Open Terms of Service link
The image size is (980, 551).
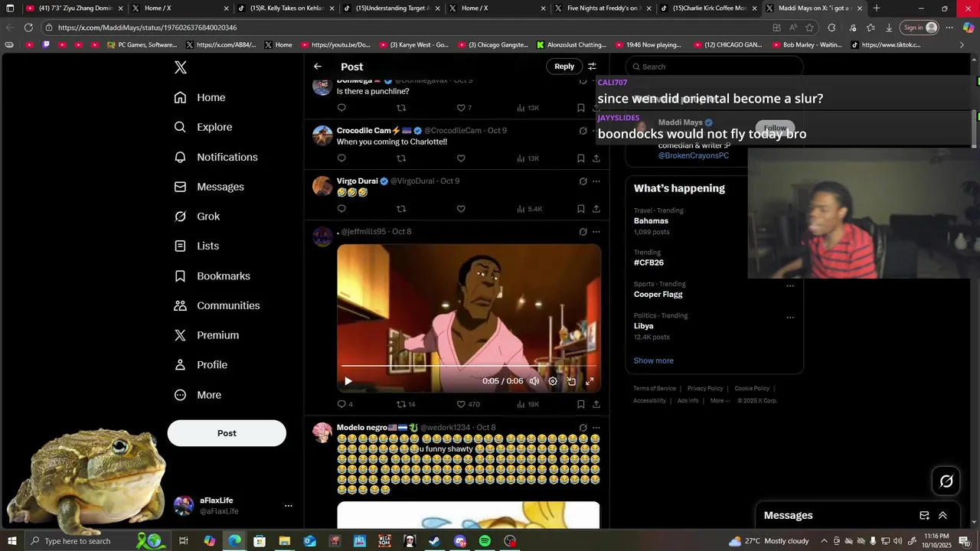click(x=655, y=388)
